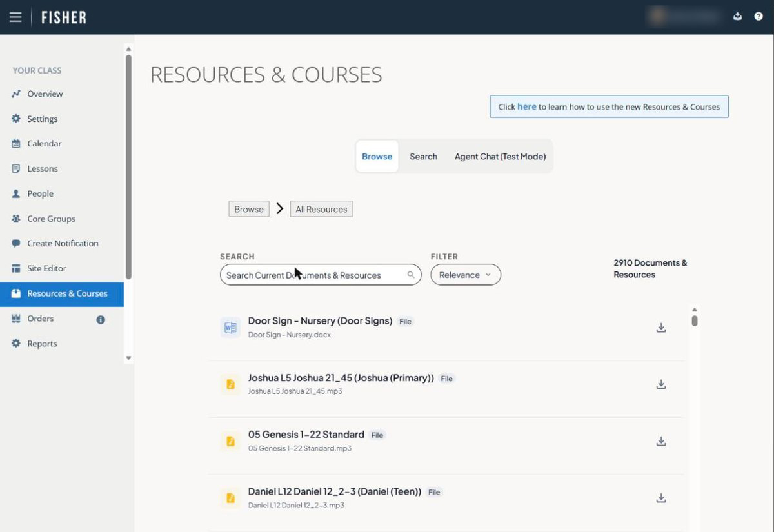774x532 pixels.
Task: Open Door Sign - Nursery (Door Signs)
Action: tap(320, 321)
